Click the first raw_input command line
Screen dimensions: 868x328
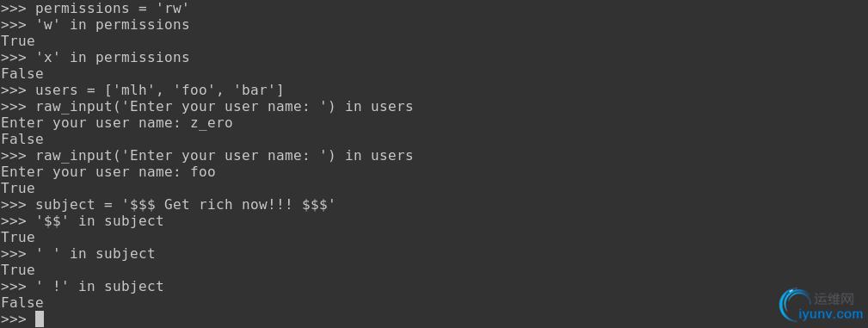tap(207, 107)
